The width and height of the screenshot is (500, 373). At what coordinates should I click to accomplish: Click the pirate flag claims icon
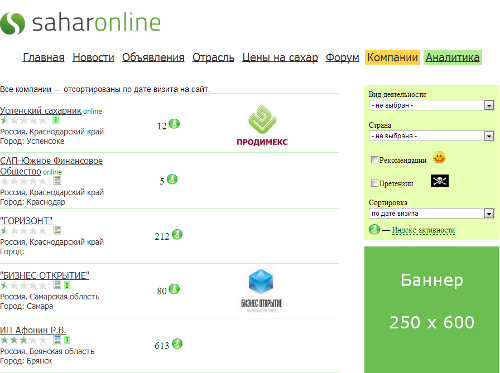pyautogui.click(x=440, y=181)
